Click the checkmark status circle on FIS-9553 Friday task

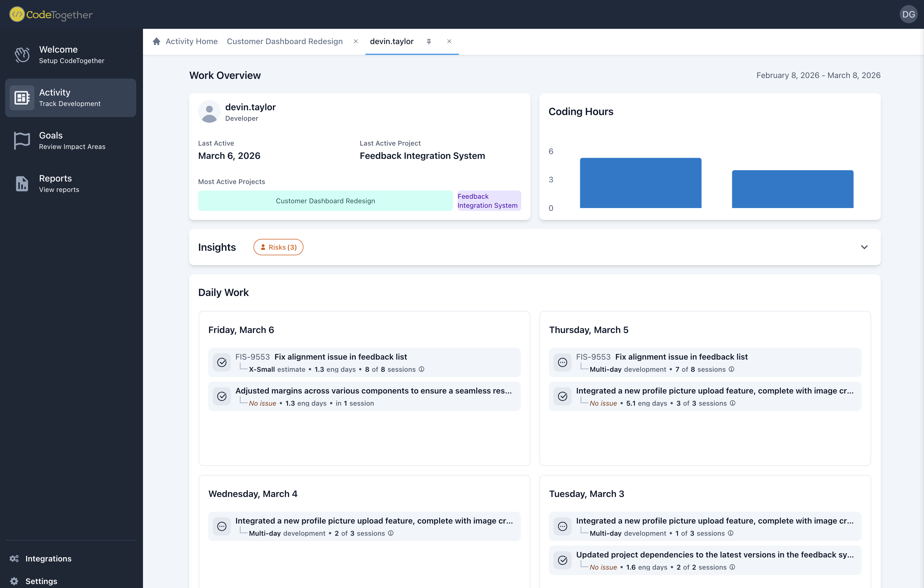click(222, 362)
